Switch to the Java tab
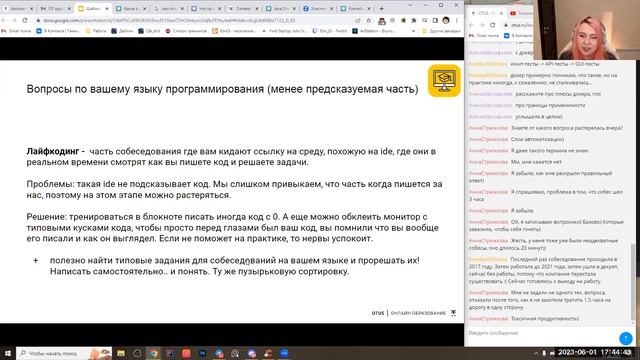 pos(279,8)
